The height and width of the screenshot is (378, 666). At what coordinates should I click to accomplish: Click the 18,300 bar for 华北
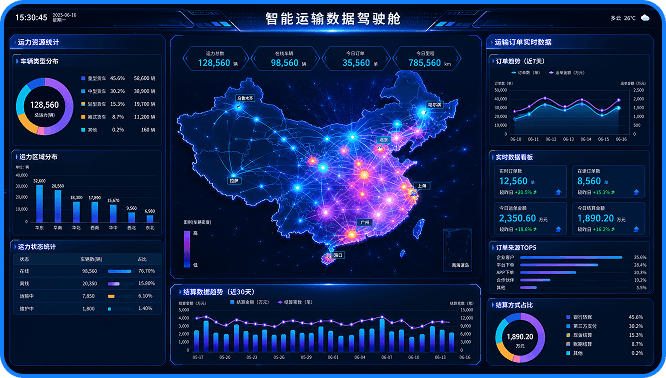[x=76, y=212]
